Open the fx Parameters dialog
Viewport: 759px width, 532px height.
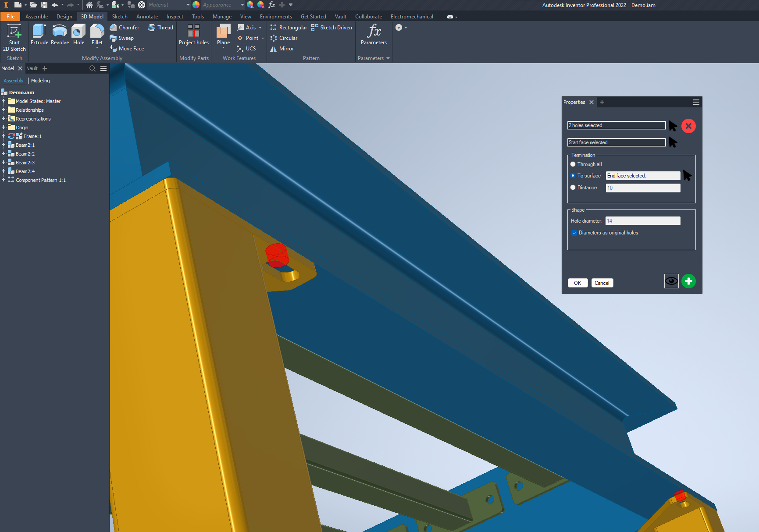click(x=374, y=35)
